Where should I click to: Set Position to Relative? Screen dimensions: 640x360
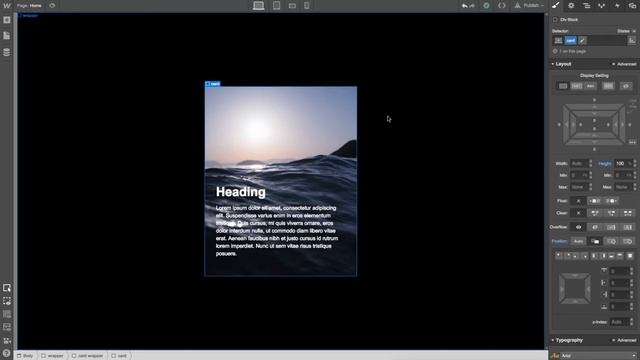(x=595, y=242)
